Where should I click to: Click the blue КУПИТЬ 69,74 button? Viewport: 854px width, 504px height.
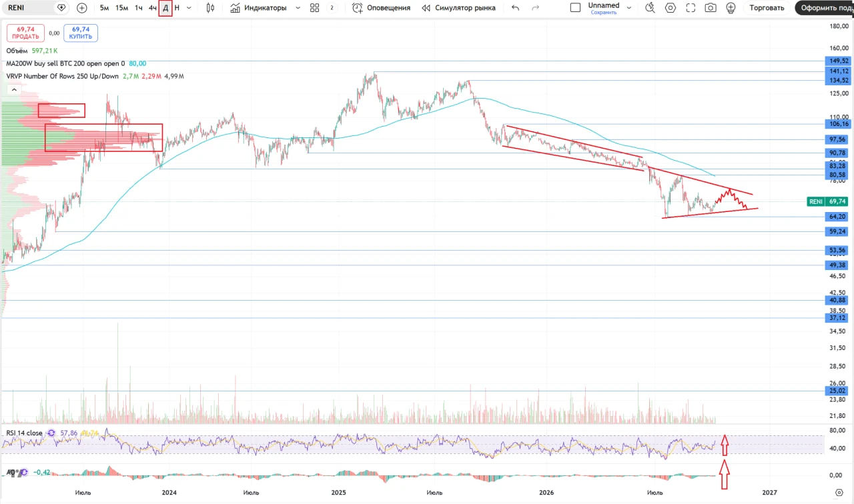(x=81, y=33)
